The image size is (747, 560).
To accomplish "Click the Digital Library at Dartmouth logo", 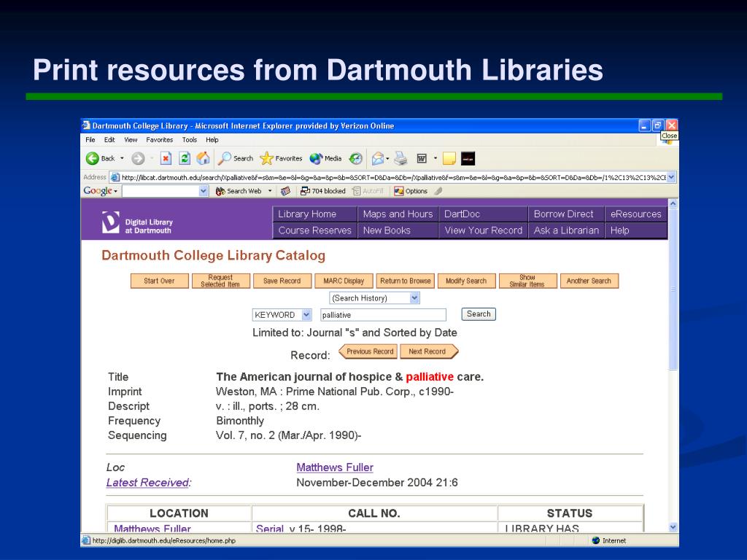I will click(137, 222).
